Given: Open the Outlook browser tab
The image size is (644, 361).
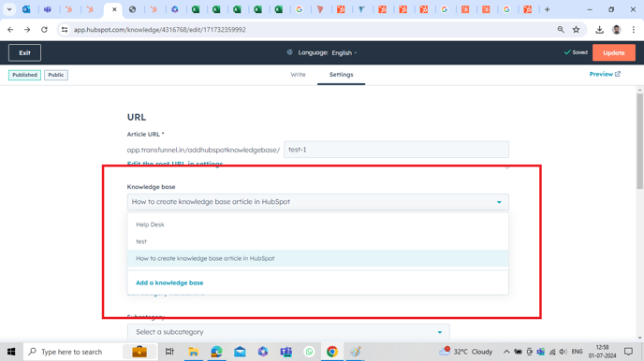Looking at the screenshot, I should click(26, 9).
